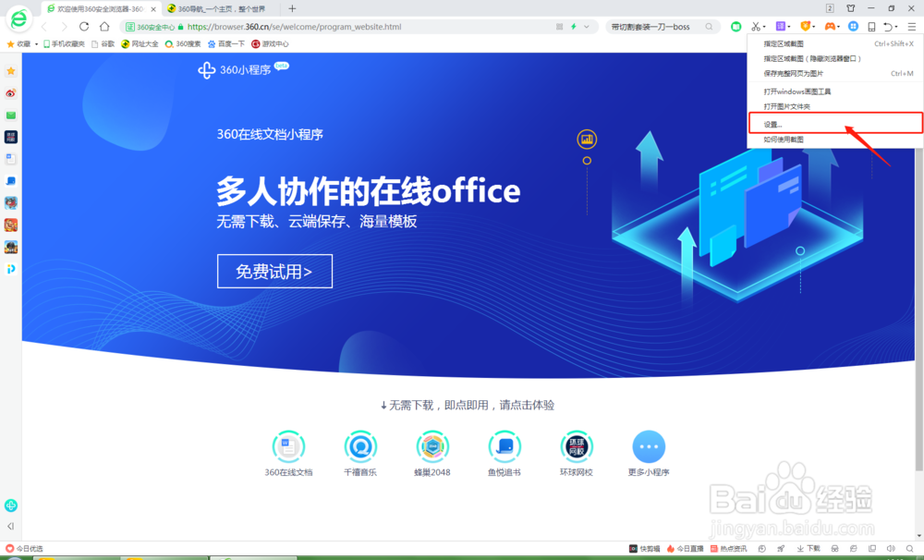The image size is (924, 560).
Task: Expand the ad-block shield dropdown arrow
Action: [x=813, y=27]
